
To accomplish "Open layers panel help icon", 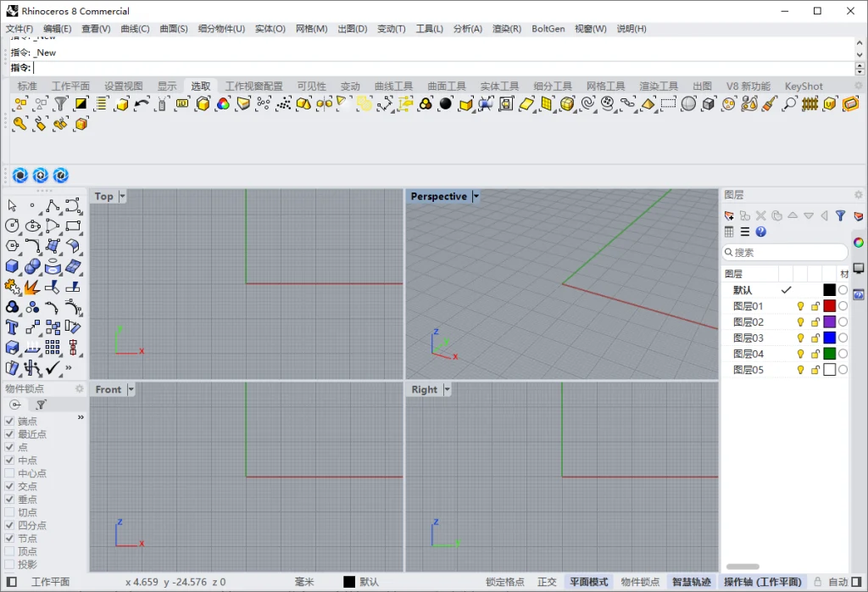I will click(761, 232).
